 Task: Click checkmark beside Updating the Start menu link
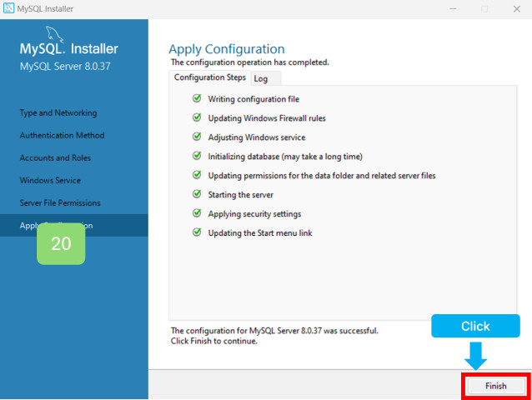[x=197, y=232]
